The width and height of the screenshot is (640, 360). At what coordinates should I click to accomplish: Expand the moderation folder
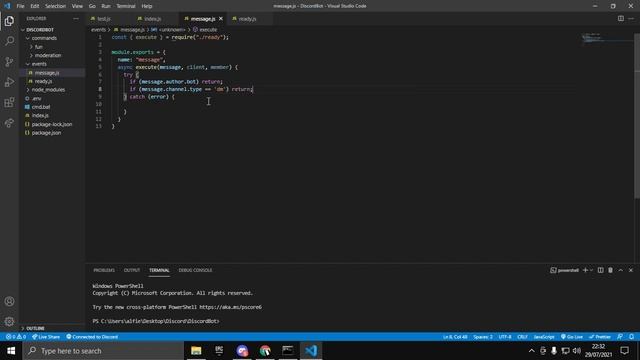click(52, 56)
